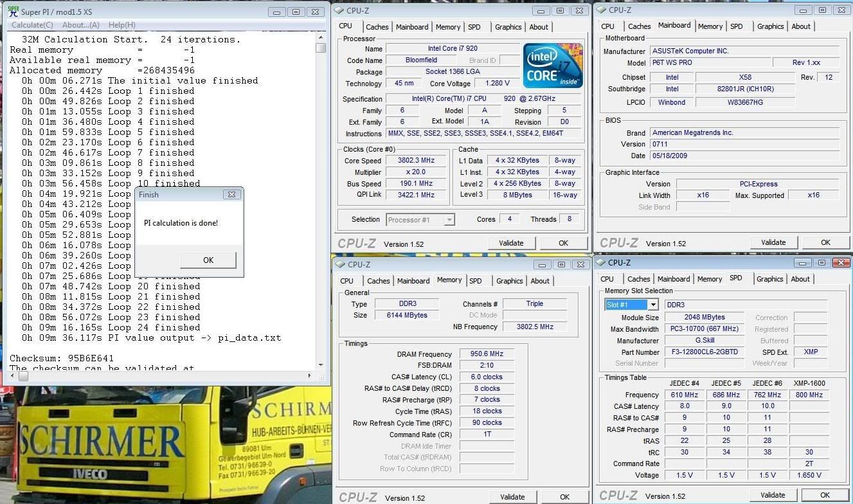Click the Super PI horizontal scrollbar left arrow
Image resolution: width=853 pixels, height=504 pixels.
pos(12,375)
